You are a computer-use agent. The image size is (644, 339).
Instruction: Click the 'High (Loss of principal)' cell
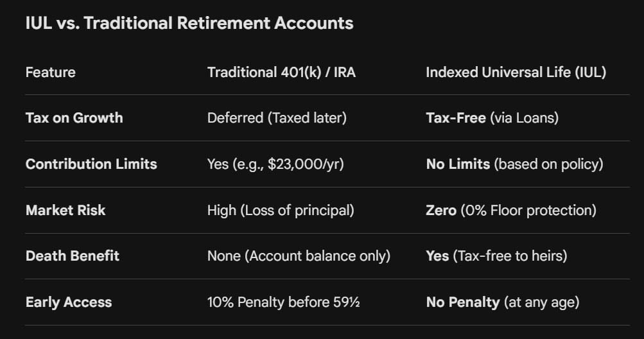(281, 211)
